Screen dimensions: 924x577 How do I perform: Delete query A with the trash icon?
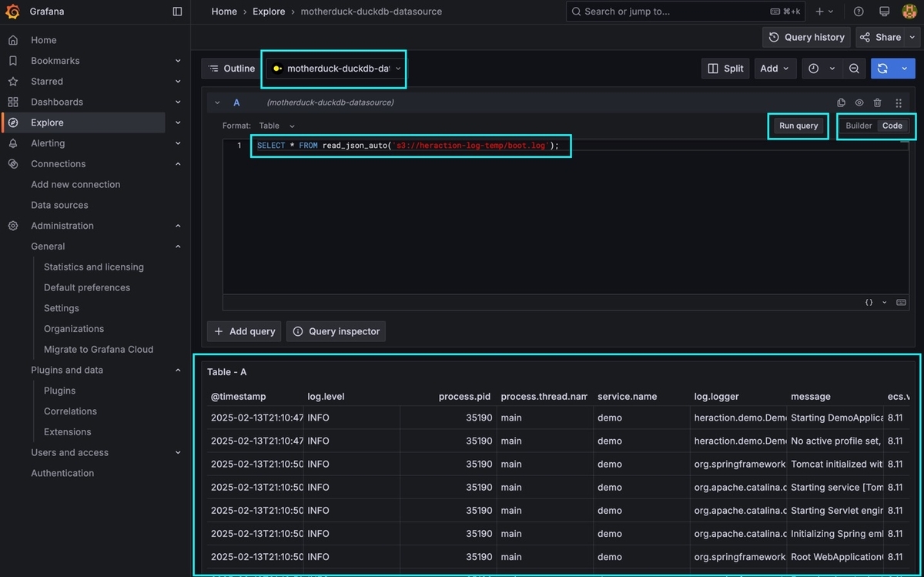(877, 102)
